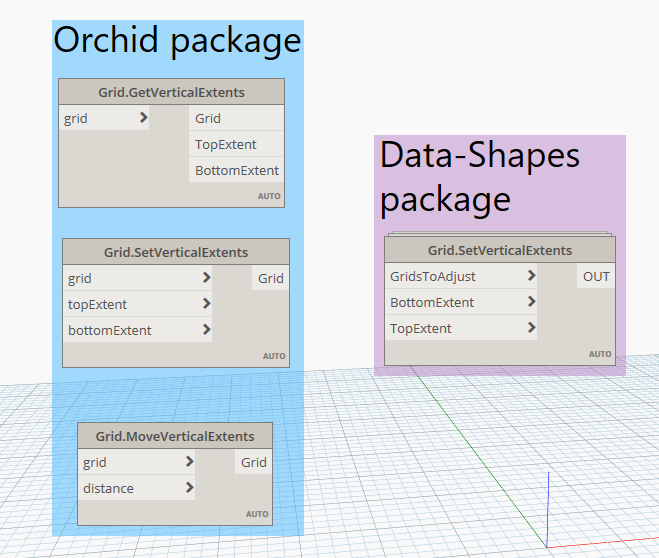Click TopExtent input on Data-Shapes node
The width and height of the screenshot is (659, 558).
[461, 328]
